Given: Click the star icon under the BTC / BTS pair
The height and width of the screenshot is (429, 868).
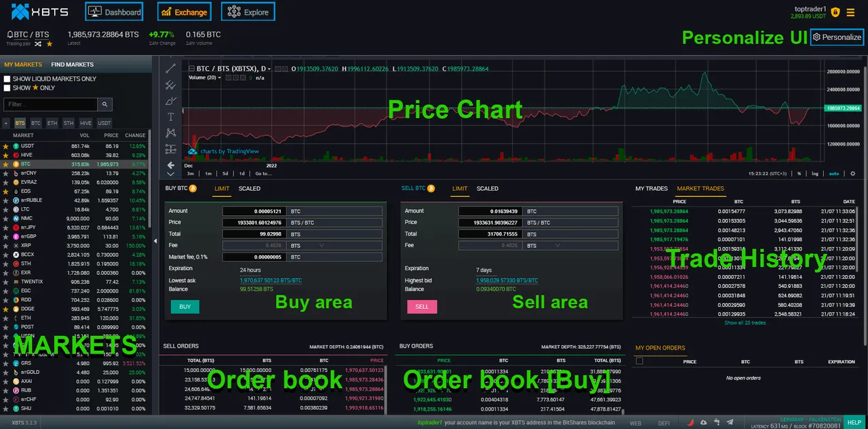Looking at the screenshot, I should (x=49, y=43).
